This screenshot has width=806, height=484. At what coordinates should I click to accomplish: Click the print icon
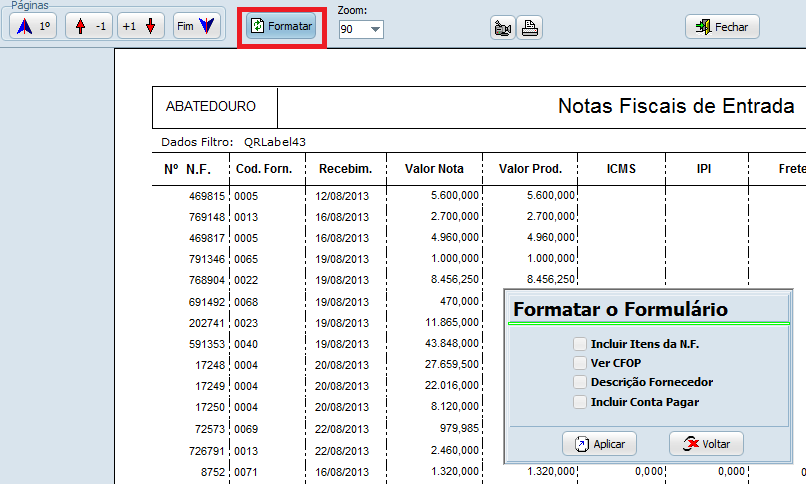(530, 28)
